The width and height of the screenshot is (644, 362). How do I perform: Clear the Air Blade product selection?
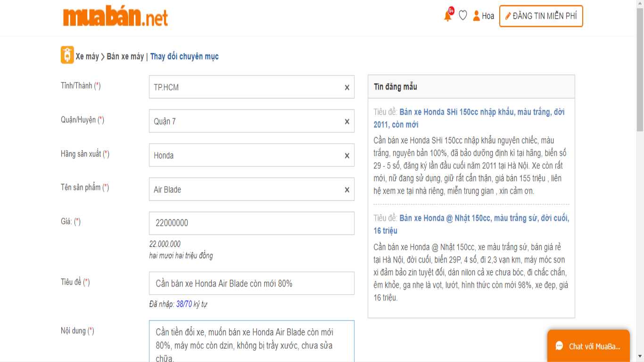tap(347, 189)
